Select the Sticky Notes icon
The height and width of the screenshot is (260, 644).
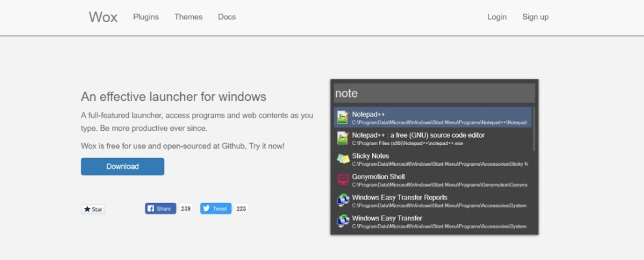tap(343, 159)
